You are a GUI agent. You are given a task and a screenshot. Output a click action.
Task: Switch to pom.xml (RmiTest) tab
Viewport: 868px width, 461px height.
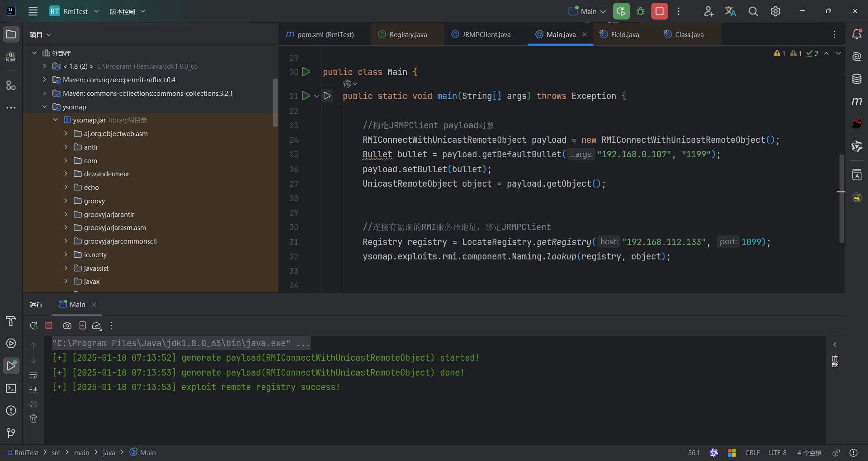(320, 34)
